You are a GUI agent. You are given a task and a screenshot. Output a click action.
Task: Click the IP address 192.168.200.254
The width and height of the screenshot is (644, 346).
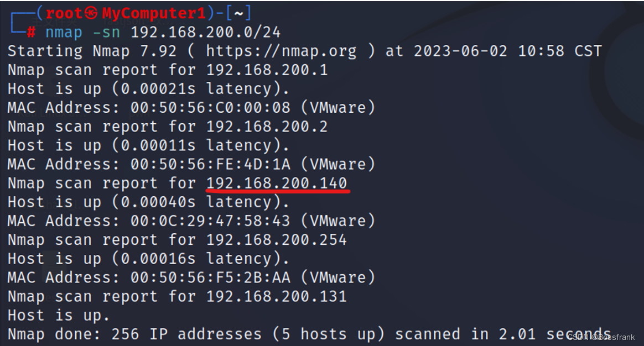pyautogui.click(x=277, y=240)
